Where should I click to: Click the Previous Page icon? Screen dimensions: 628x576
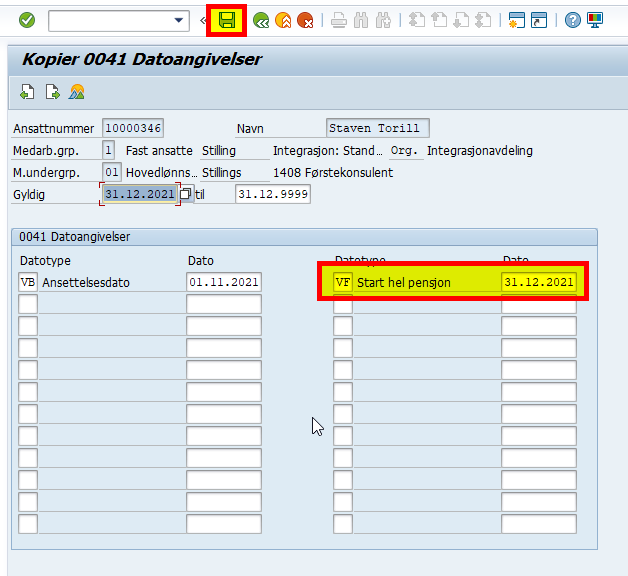pos(439,20)
